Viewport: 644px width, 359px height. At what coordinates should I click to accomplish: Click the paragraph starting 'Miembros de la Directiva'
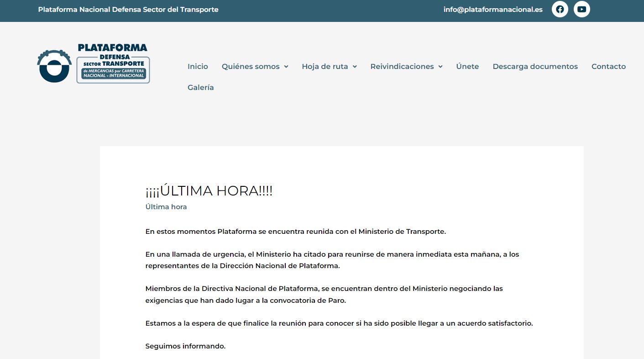[x=324, y=295]
